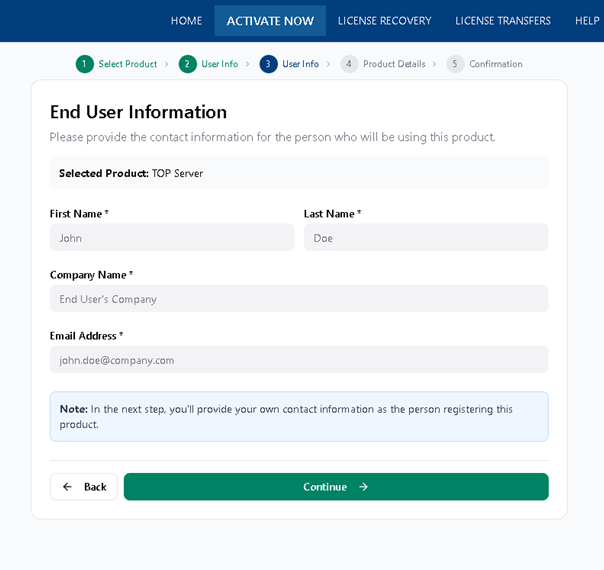The height and width of the screenshot is (570, 604).
Task: Click the left arrow icon inside Back
Action: [x=67, y=487]
